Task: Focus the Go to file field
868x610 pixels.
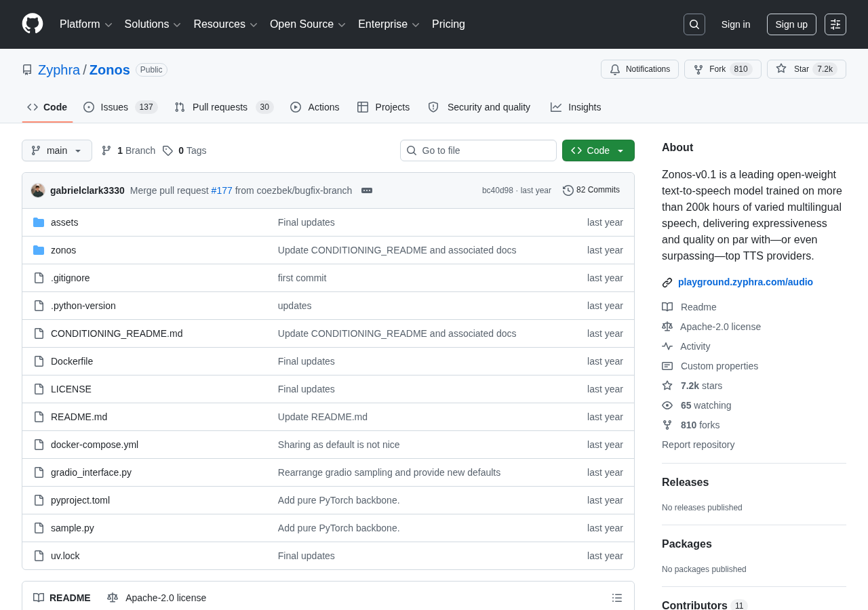Action: 478,150
